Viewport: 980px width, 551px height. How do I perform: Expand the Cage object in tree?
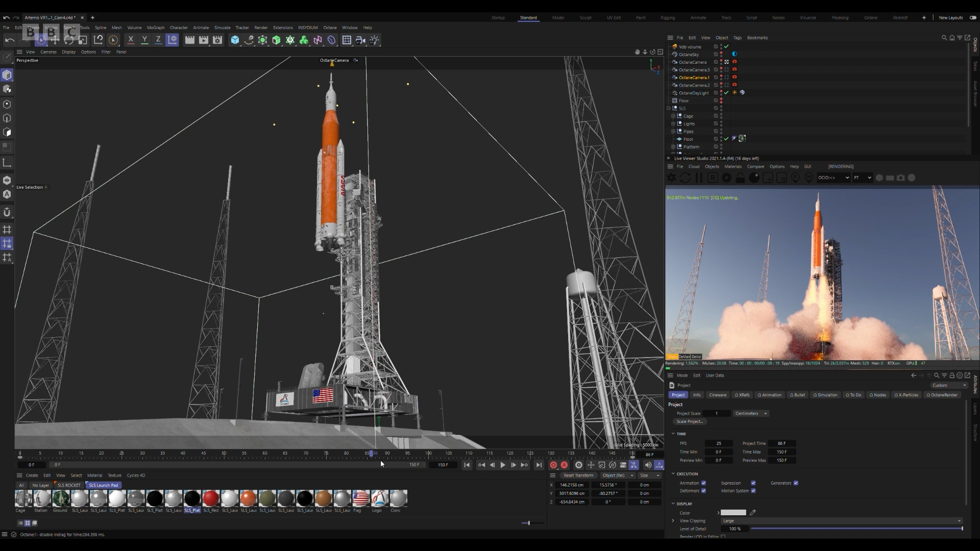[x=673, y=116]
